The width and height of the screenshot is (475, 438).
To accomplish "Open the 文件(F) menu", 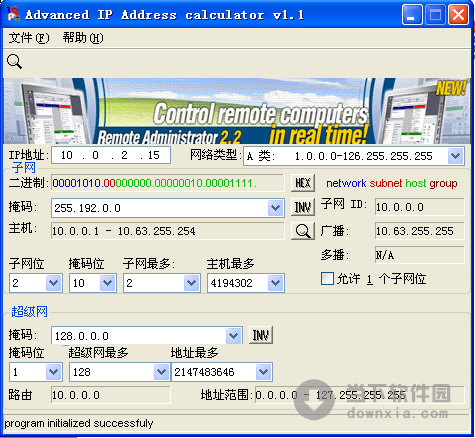I will tap(29, 38).
